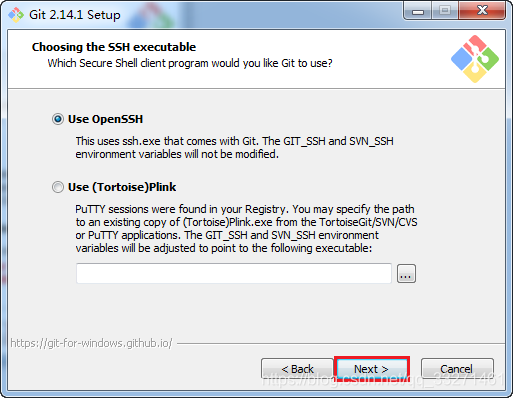This screenshot has height=398, width=513.
Task: Click the PuTTY sessions description paragraph
Action: coord(246,229)
